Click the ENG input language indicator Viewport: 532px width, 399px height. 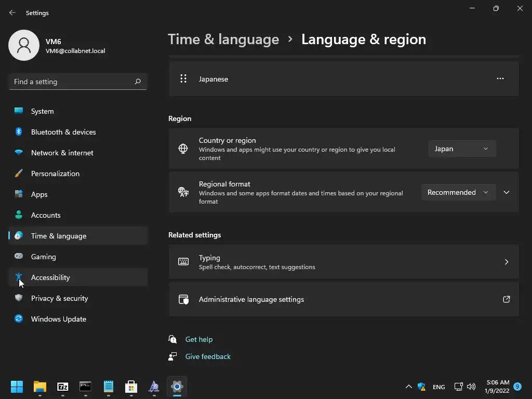click(438, 387)
